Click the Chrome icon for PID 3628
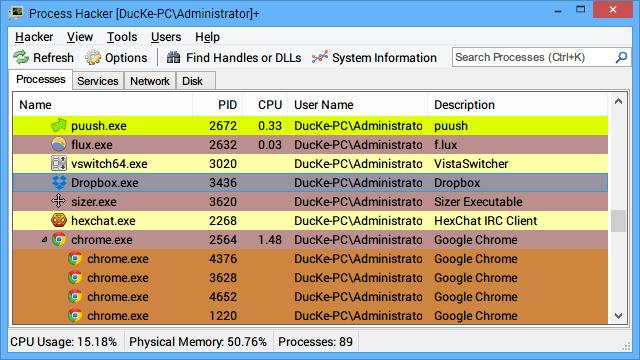 point(75,278)
